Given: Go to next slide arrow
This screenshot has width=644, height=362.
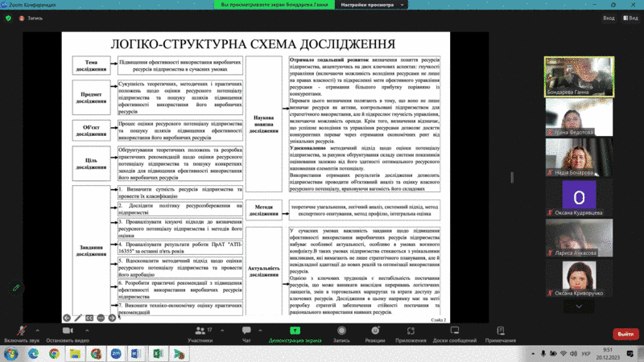Looking at the screenshot, I should tap(112, 318).
